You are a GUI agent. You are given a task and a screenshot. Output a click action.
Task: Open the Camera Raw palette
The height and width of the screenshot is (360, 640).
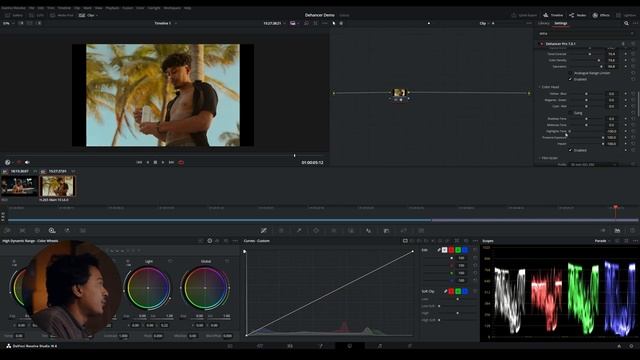pos(7,231)
